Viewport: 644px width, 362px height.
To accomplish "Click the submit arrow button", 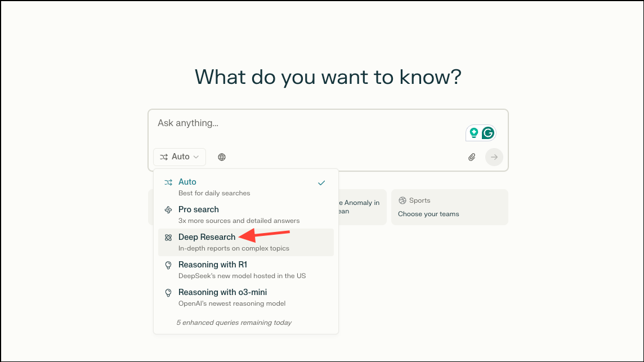I will tap(494, 157).
